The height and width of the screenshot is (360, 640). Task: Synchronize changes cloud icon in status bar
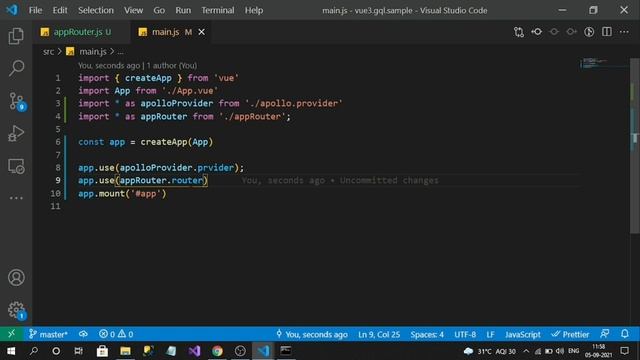click(x=83, y=334)
